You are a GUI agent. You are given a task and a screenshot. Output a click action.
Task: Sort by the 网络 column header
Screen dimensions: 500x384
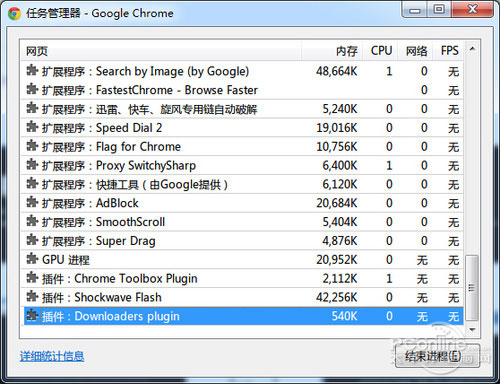coord(415,51)
